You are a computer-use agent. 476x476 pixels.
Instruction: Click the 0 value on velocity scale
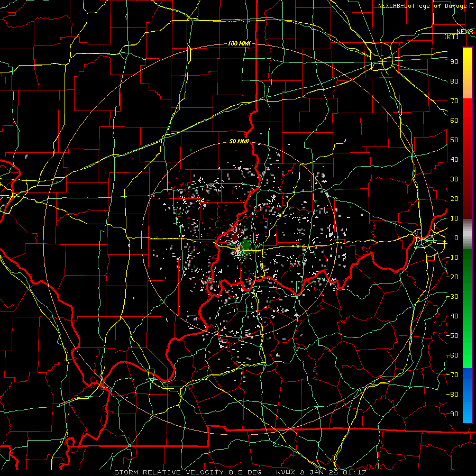[x=456, y=237]
